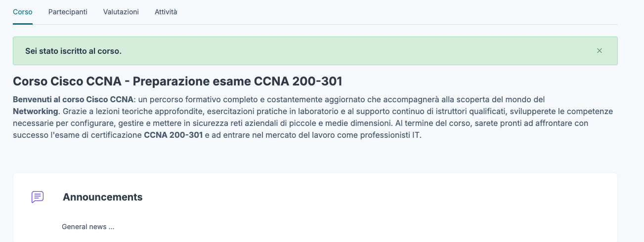Go to the Attività tab
The image size is (644, 242).
point(166,12)
